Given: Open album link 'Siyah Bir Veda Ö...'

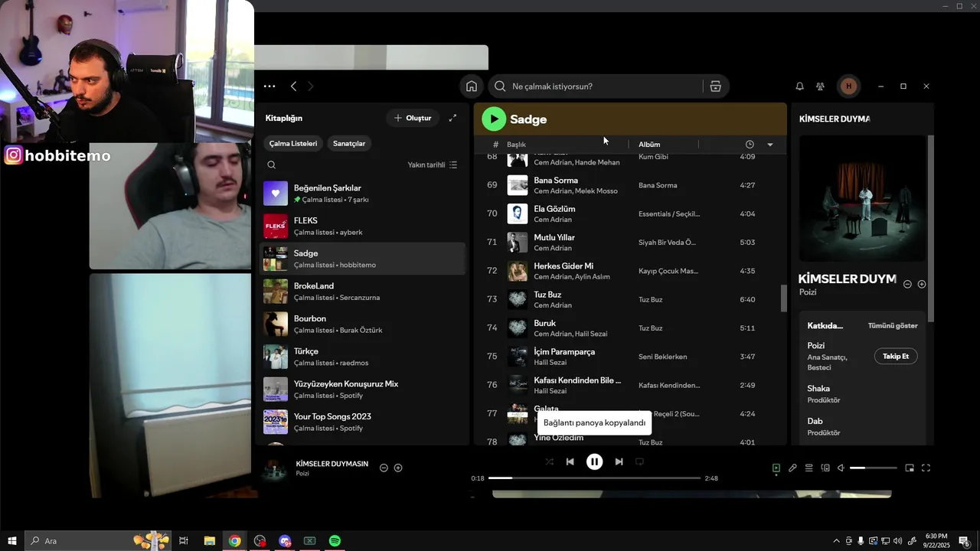Looking at the screenshot, I should coord(667,243).
